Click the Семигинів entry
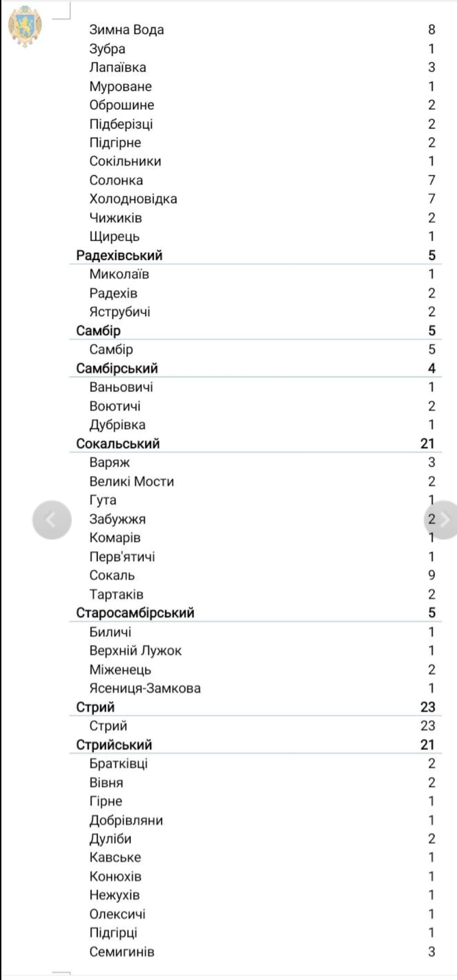This screenshot has height=980, width=457. (x=122, y=952)
